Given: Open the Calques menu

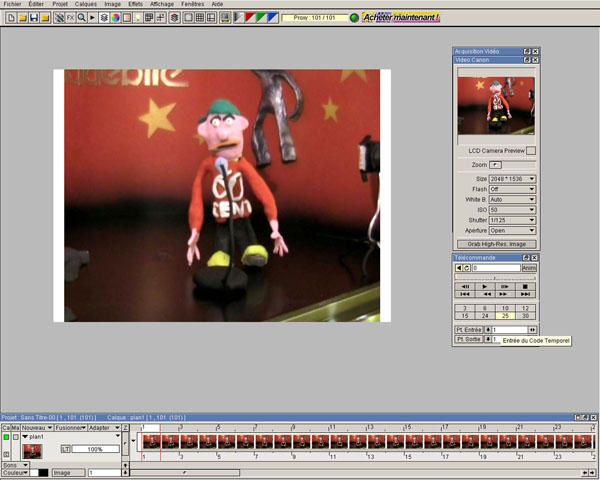Looking at the screenshot, I should tap(86, 4).
